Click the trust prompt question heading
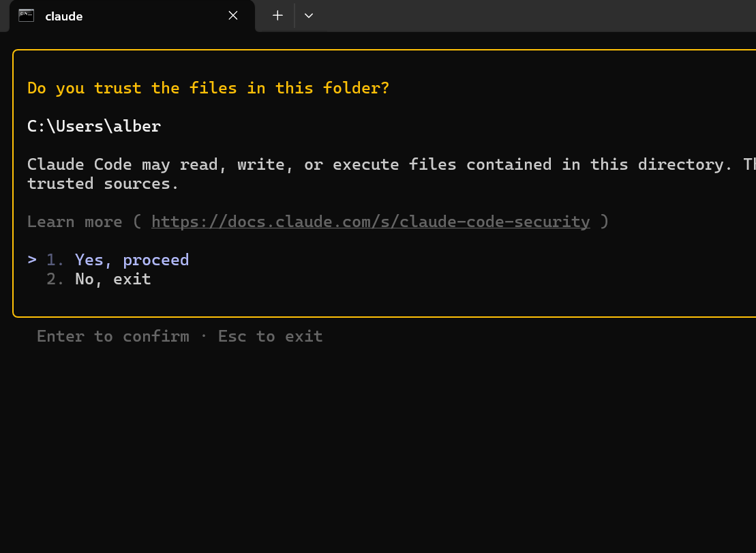Screen dimensions: 756x553 click(x=207, y=87)
